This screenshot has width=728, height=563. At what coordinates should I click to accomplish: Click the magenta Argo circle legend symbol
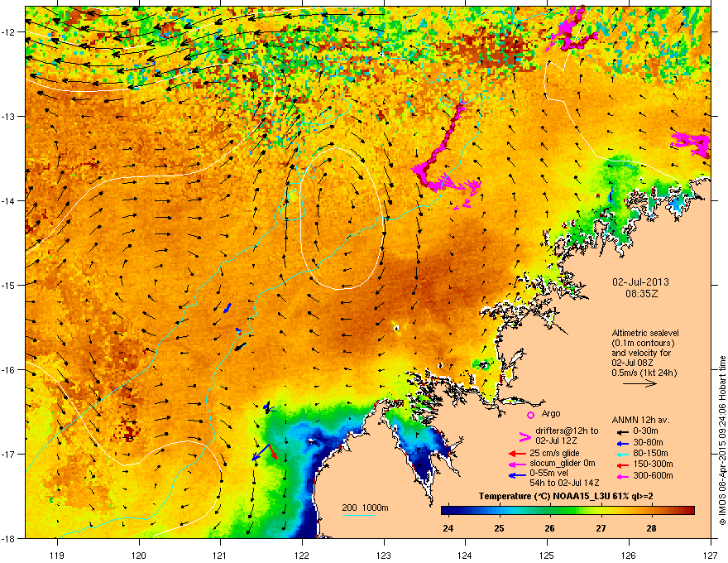(530, 415)
